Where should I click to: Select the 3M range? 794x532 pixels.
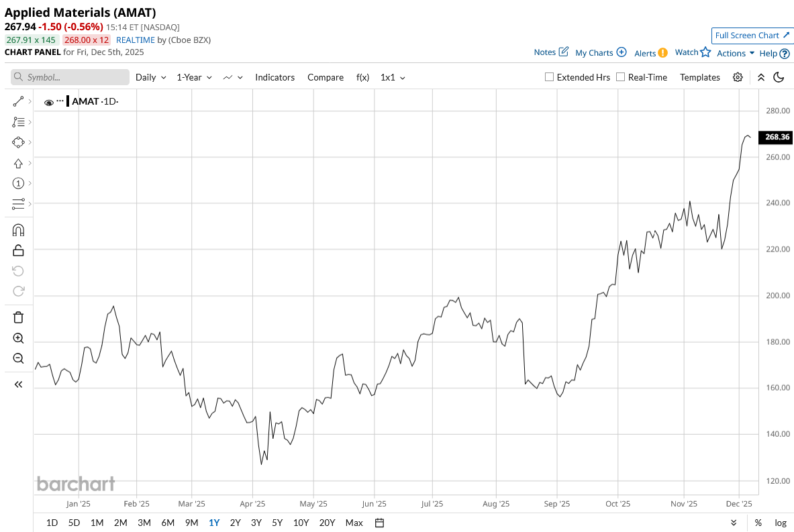144,523
